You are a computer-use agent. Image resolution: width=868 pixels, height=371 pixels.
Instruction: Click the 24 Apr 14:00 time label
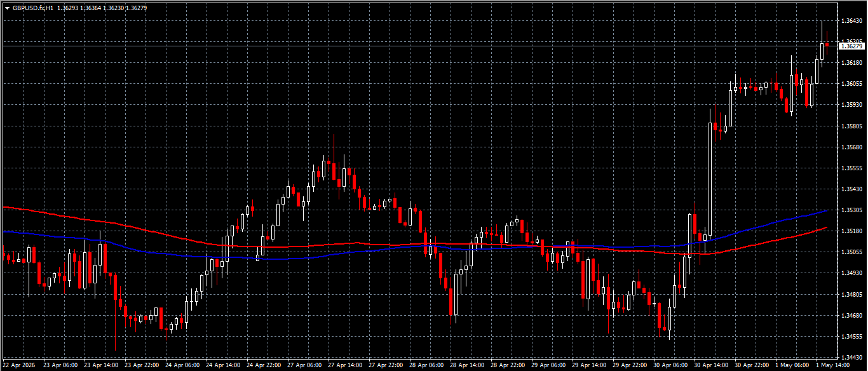click(x=224, y=366)
